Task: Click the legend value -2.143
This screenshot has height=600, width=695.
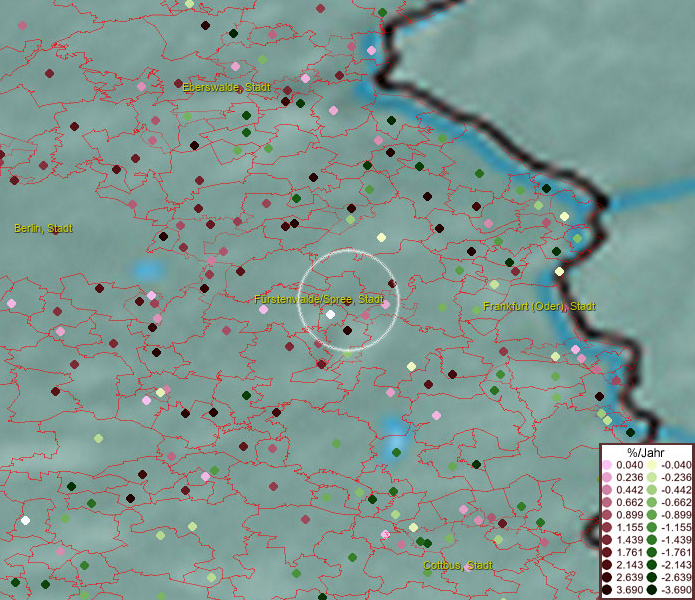Action: click(x=676, y=565)
